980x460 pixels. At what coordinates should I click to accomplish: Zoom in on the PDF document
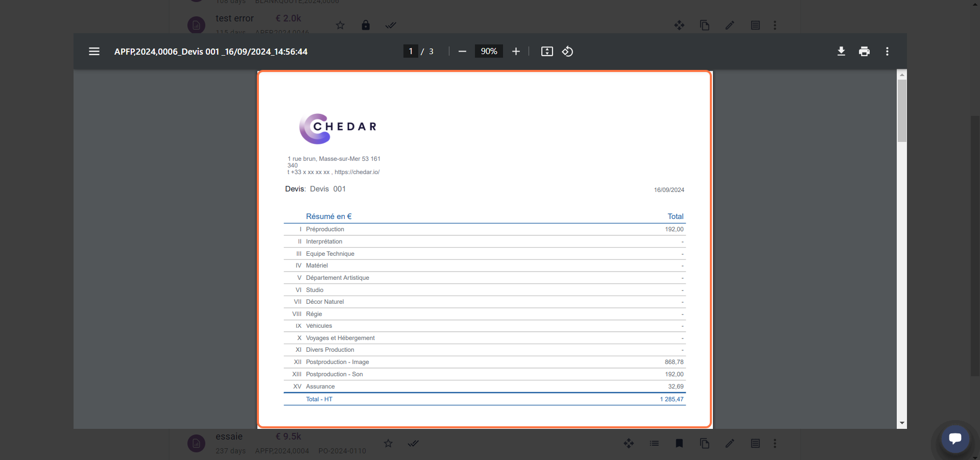[x=516, y=52]
